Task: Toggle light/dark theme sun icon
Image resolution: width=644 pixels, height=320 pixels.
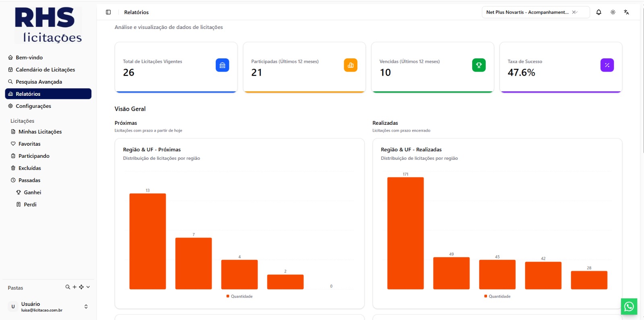Action: tap(613, 12)
